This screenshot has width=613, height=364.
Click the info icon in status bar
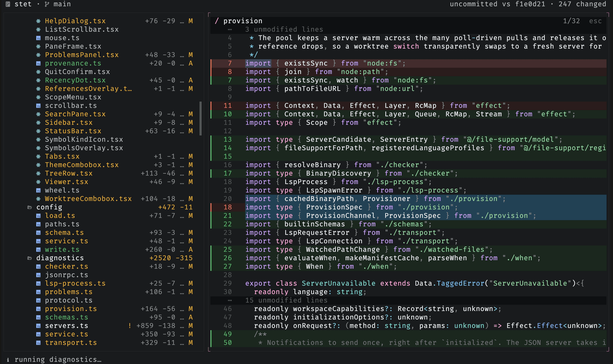click(x=8, y=360)
